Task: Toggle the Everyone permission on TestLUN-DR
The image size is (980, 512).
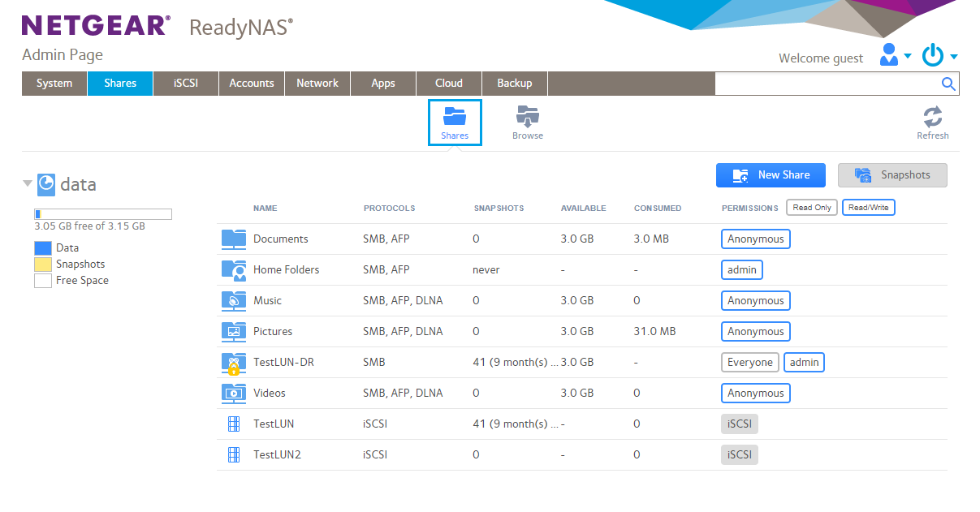Action: (x=749, y=363)
